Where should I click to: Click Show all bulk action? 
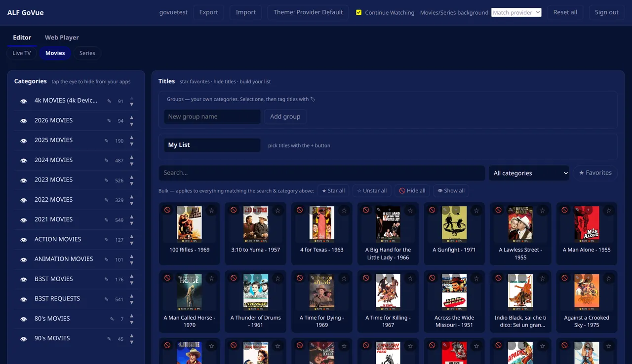[x=451, y=191]
